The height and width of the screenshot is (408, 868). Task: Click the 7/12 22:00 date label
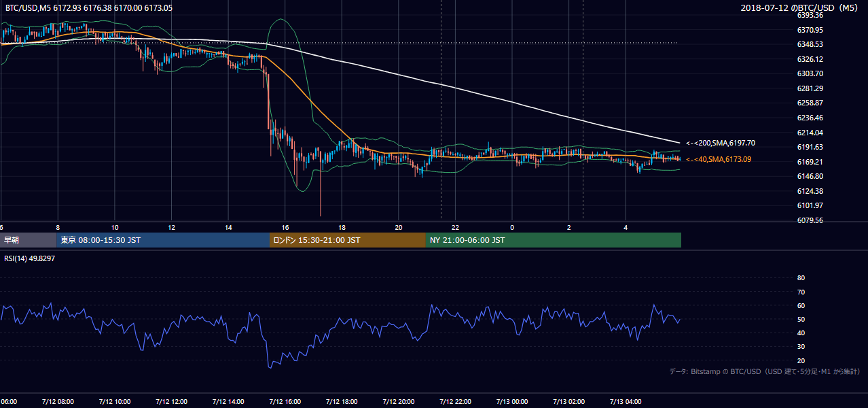pyautogui.click(x=455, y=402)
